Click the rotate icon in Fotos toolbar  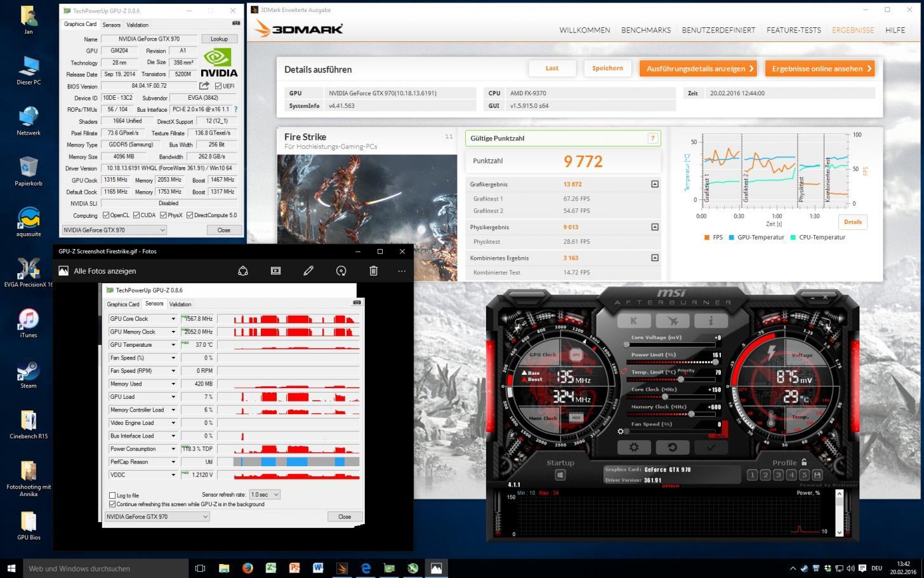[x=341, y=271]
